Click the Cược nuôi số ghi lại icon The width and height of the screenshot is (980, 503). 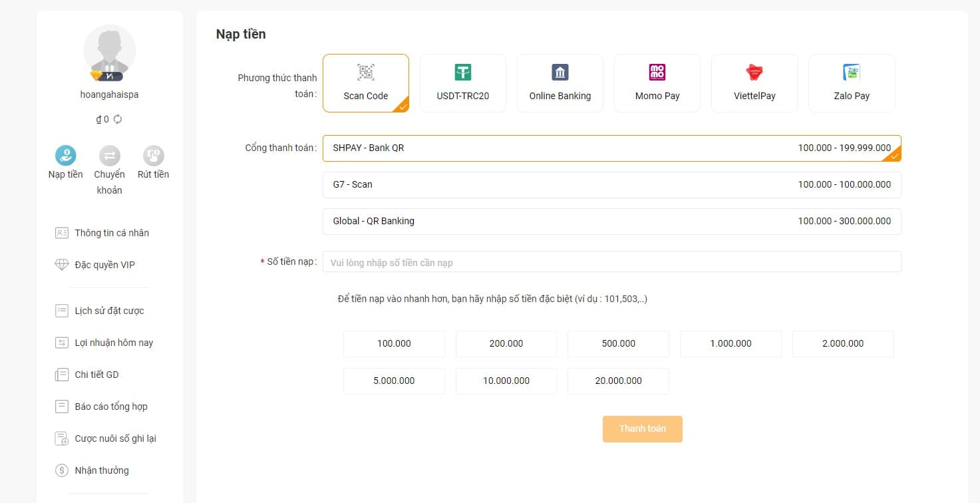[x=62, y=438]
